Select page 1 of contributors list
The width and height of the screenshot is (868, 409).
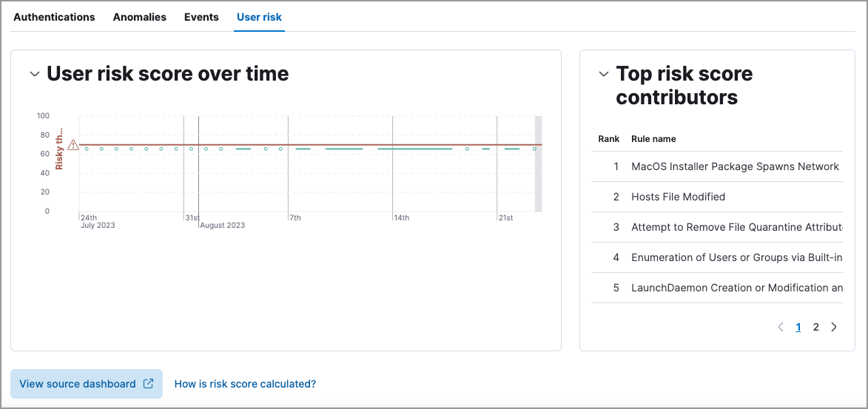[x=798, y=327]
